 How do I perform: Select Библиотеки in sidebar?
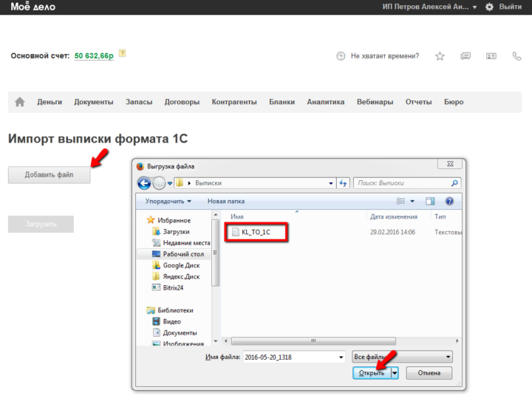[x=175, y=310]
